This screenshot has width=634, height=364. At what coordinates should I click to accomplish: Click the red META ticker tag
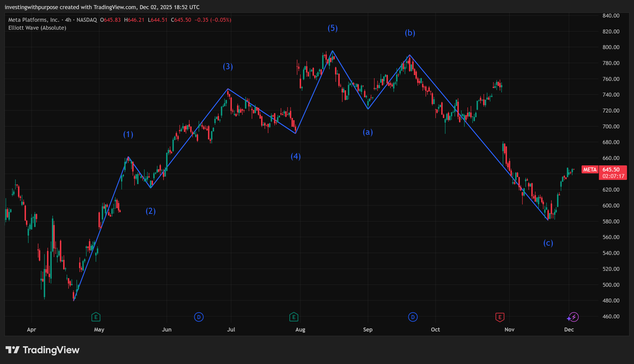tap(590, 170)
